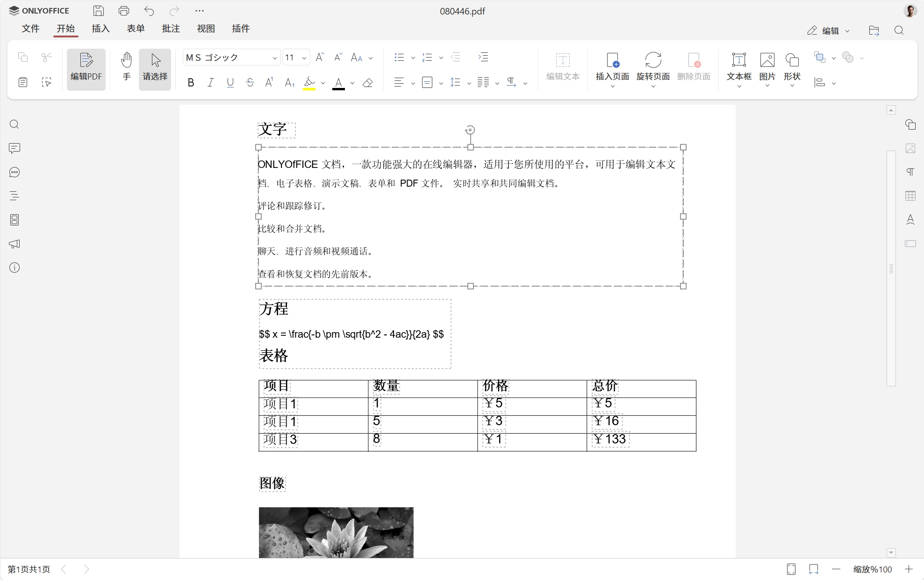This screenshot has width=924, height=580.
Task: Open chat panel in left sidebar
Action: (x=14, y=172)
